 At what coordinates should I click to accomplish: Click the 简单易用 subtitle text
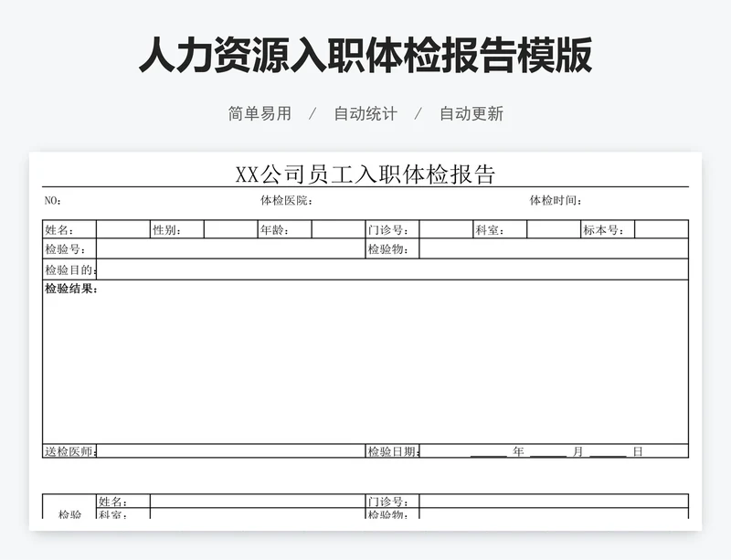click(260, 114)
